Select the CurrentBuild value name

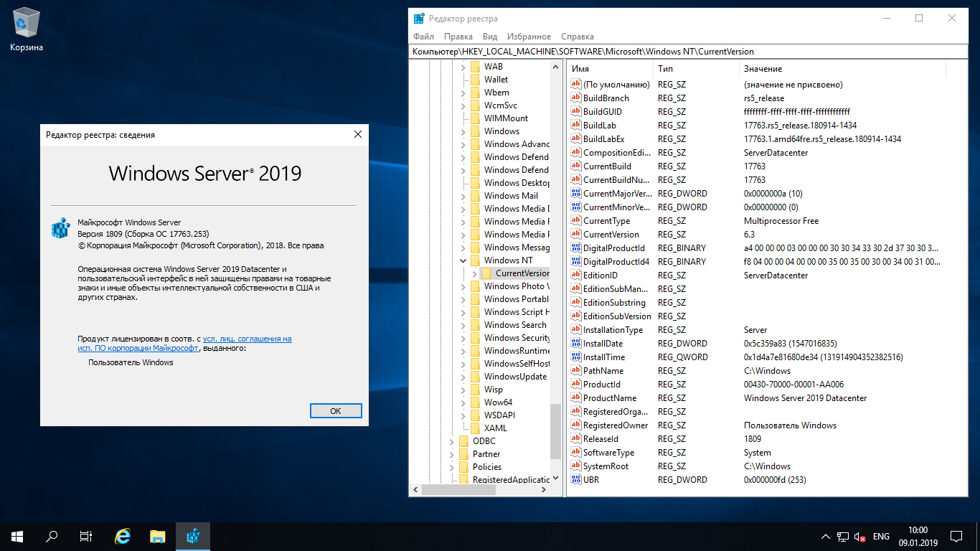(x=607, y=166)
